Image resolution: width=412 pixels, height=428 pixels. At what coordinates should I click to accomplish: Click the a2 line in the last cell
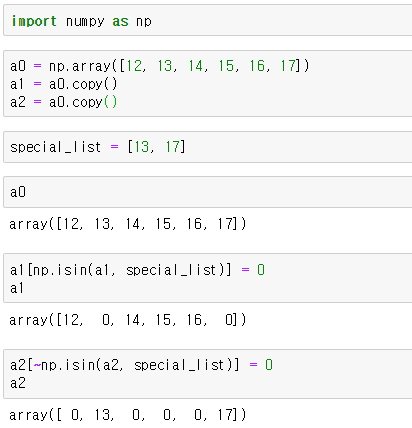pos(18,383)
